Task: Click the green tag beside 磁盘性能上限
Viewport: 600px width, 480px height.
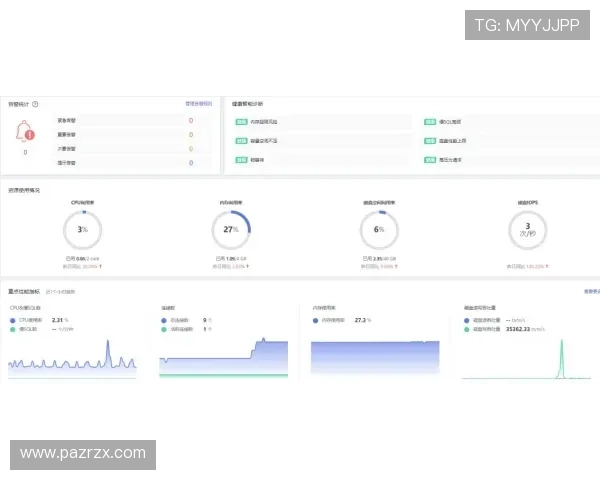Action: click(430, 140)
